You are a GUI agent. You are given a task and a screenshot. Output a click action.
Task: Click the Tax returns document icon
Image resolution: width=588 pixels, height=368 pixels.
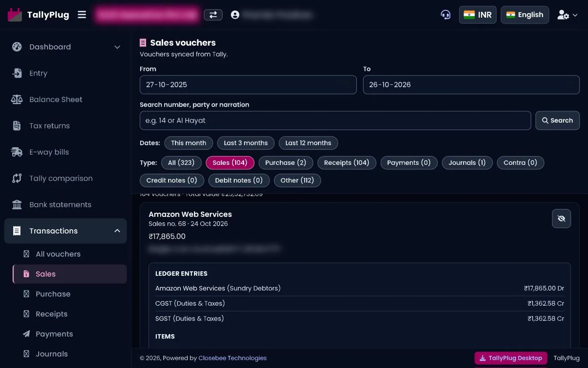[17, 126]
